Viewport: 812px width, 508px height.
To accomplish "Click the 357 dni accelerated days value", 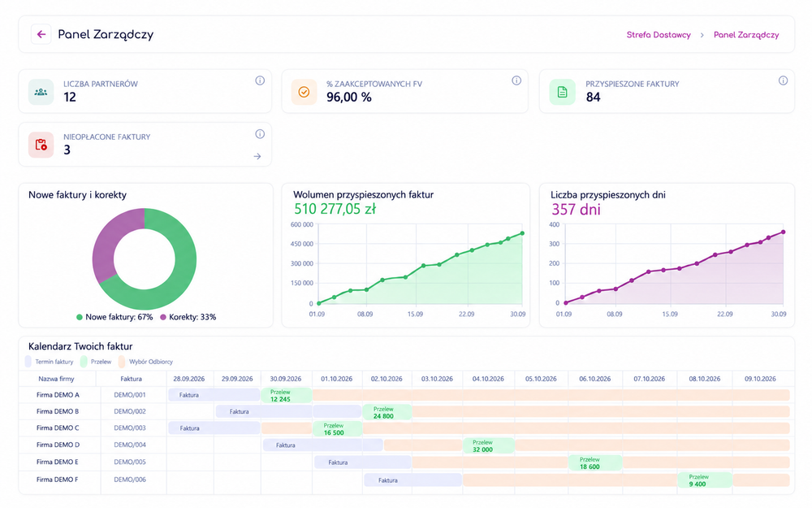I will pyautogui.click(x=576, y=210).
